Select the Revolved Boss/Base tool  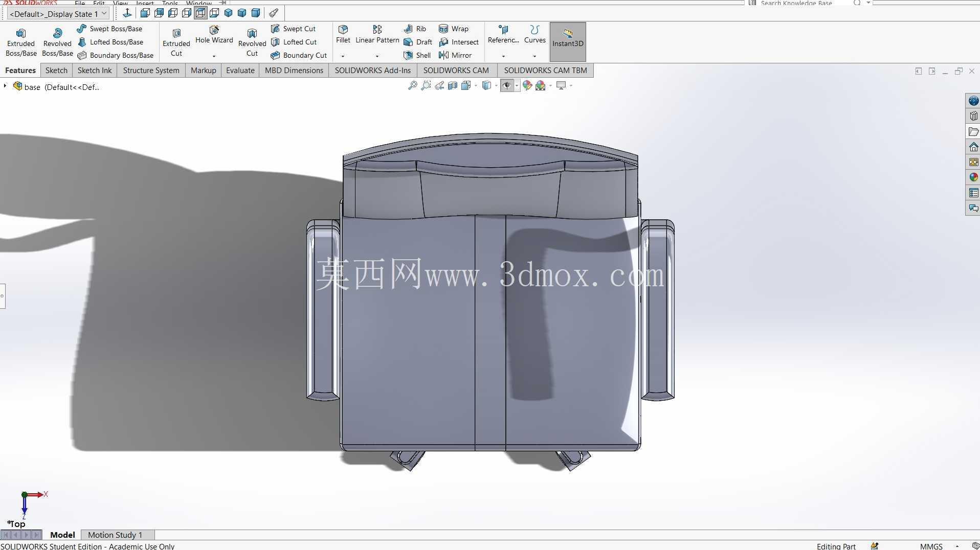coord(57,42)
